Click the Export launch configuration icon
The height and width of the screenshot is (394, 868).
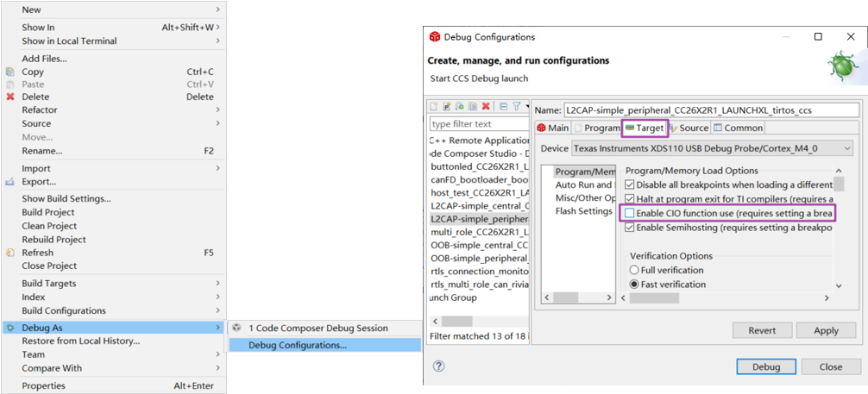click(460, 106)
